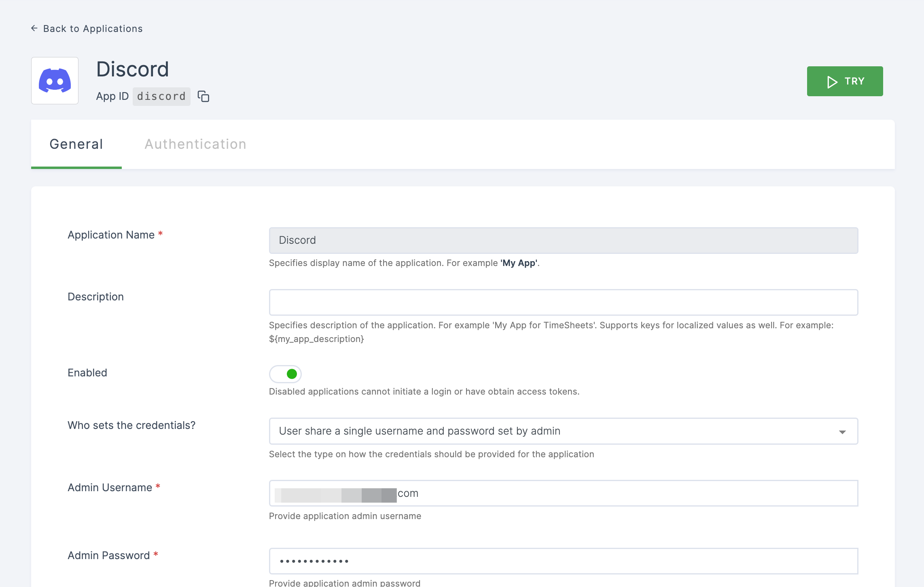This screenshot has height=587, width=924.
Task: Toggle the Enabled switch off
Action: coord(286,374)
